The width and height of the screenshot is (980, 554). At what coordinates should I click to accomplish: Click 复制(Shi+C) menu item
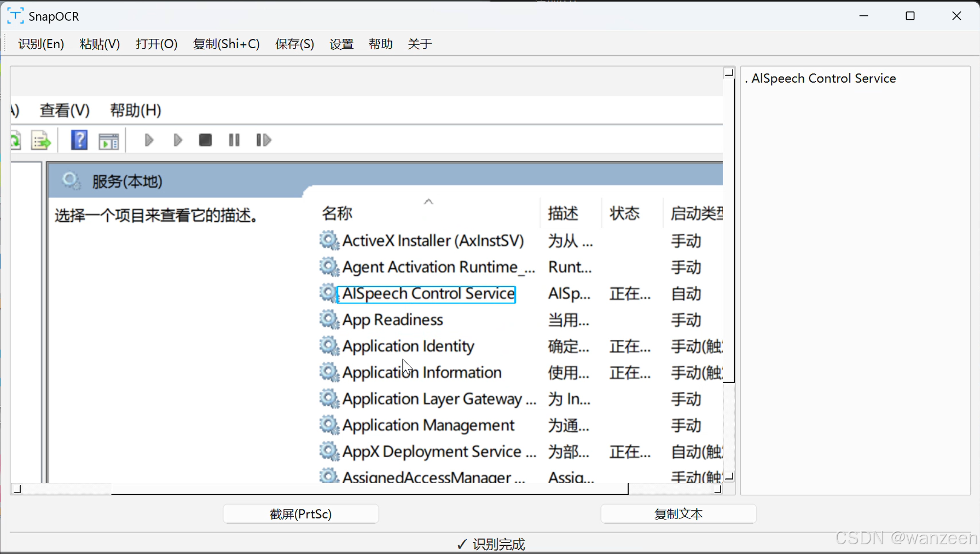[x=226, y=44]
